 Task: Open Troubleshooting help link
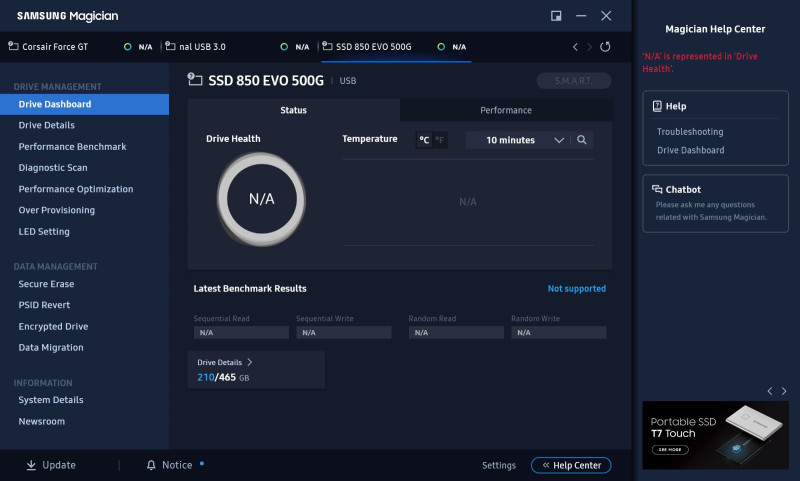tap(690, 132)
